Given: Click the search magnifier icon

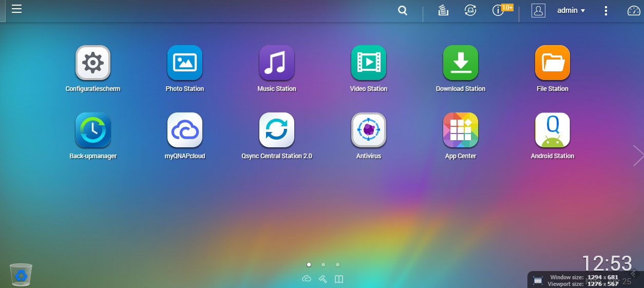Looking at the screenshot, I should [403, 11].
